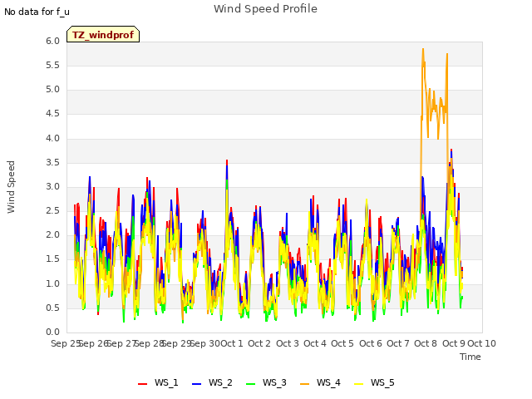Click the Oct 10 x-axis tick label
The height and width of the screenshot is (399, 532).
point(481,343)
